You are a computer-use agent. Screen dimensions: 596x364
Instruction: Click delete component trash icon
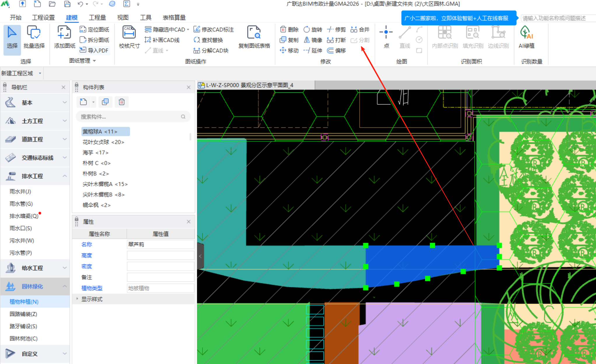pyautogui.click(x=122, y=102)
